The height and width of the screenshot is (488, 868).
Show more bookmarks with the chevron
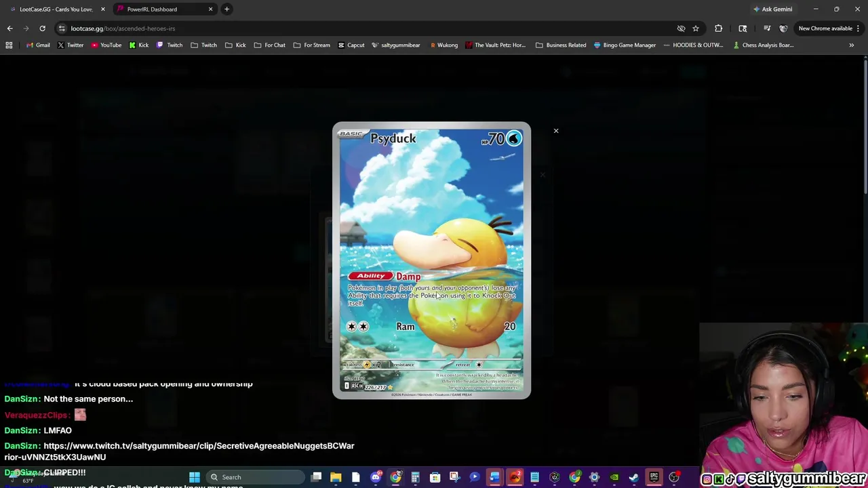852,45
